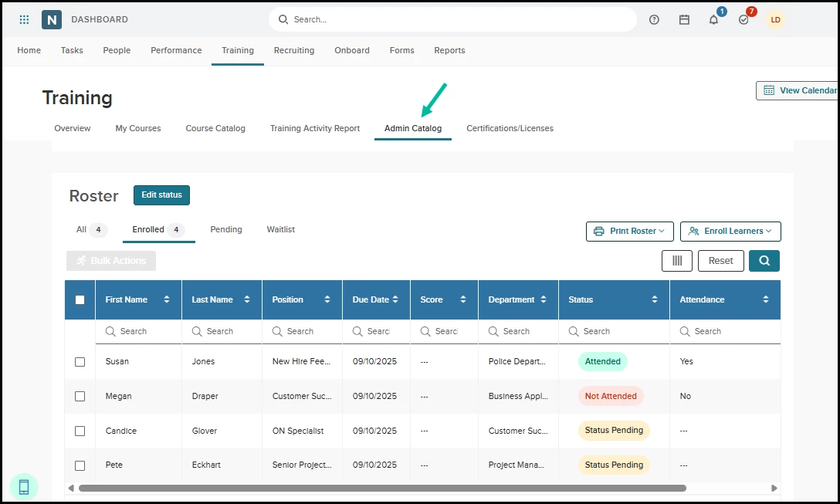Open the LD user profile avatar
Image resolution: width=840 pixels, height=504 pixels.
775,20
